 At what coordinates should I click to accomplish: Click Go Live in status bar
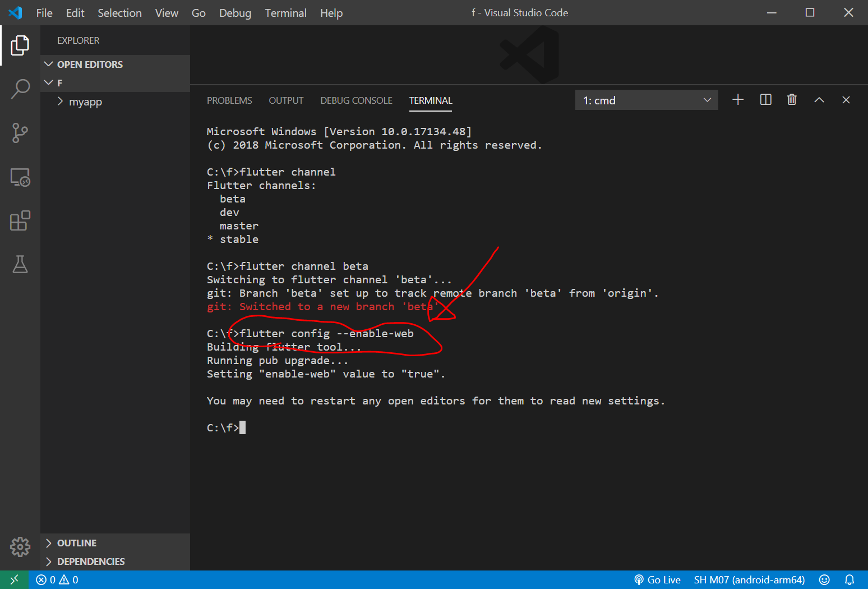657,579
